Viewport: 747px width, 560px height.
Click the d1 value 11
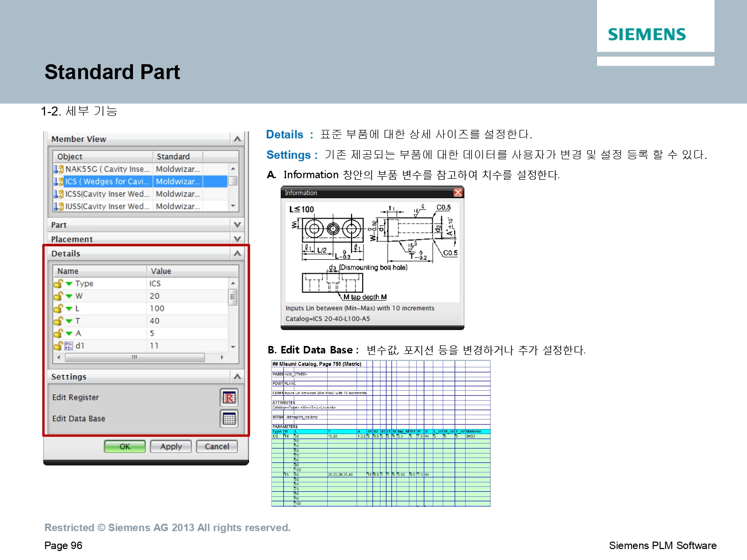coord(154,346)
